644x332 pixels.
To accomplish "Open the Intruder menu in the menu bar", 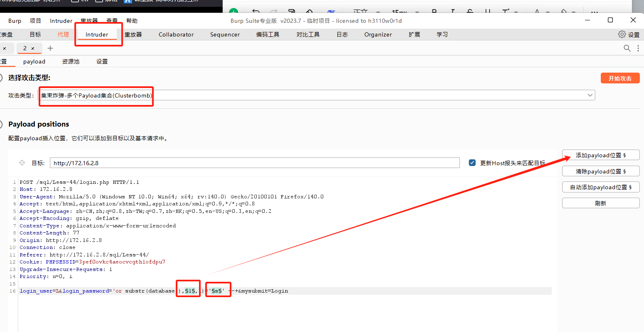I will (x=61, y=21).
